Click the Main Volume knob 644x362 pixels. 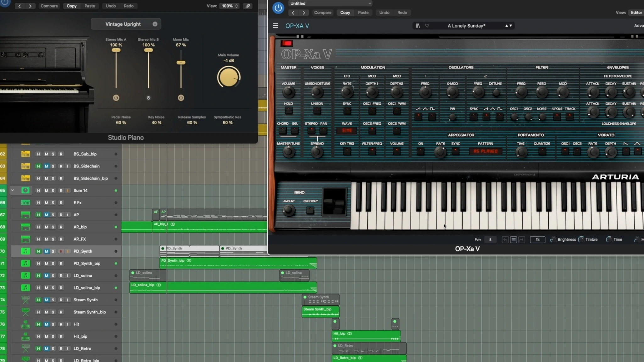[229, 77]
